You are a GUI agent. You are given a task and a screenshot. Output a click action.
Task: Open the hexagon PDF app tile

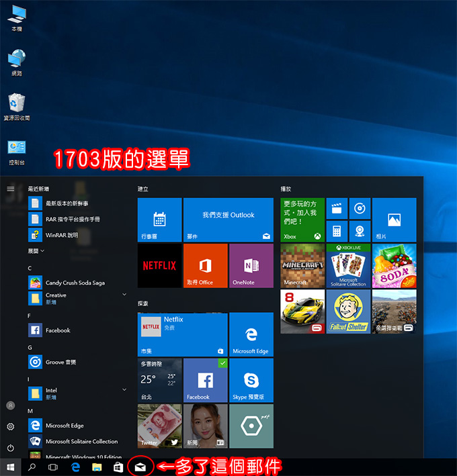[x=251, y=426]
